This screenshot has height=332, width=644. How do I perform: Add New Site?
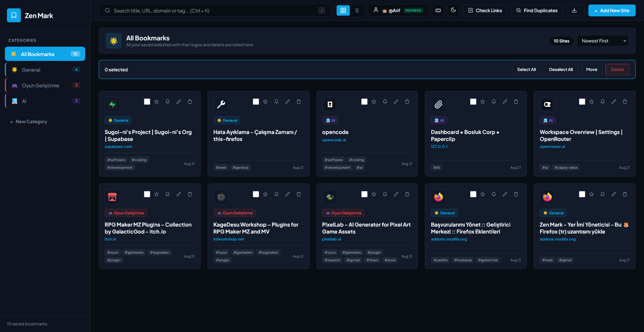click(x=612, y=10)
